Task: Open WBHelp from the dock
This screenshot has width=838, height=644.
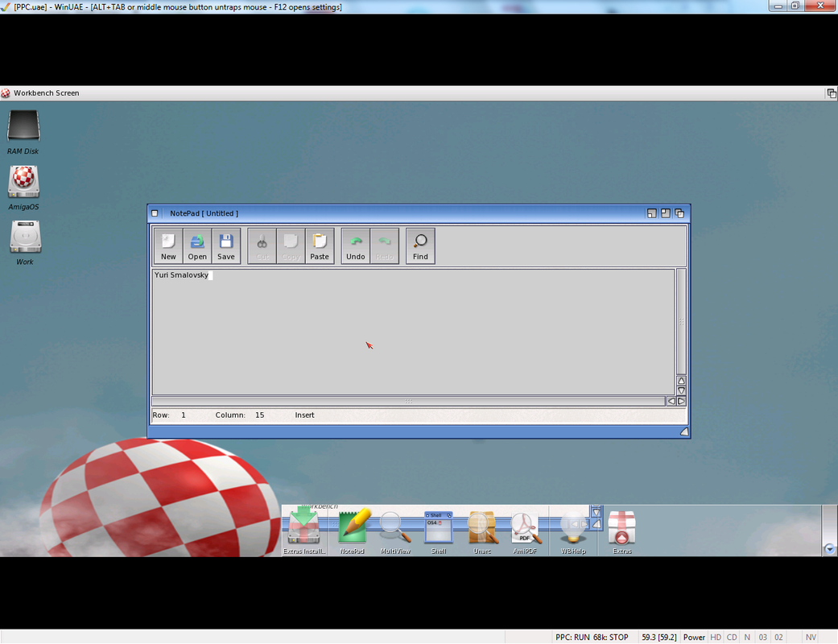Action: pos(573,532)
